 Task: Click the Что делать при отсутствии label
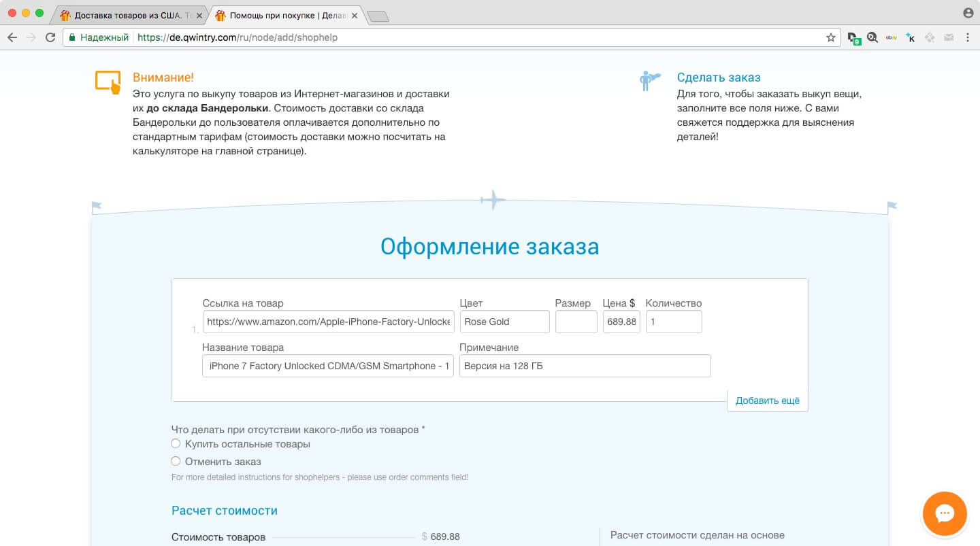click(298, 430)
